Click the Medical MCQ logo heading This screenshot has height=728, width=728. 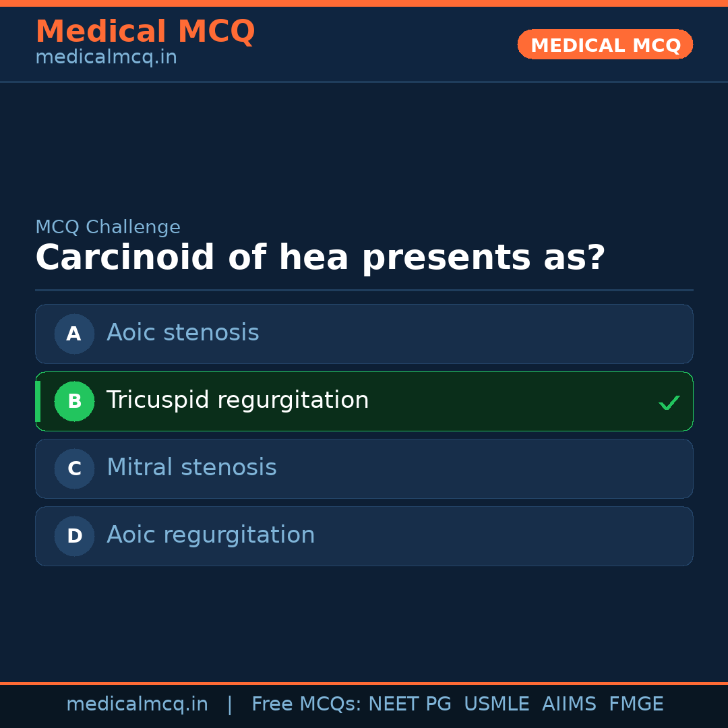point(146,31)
